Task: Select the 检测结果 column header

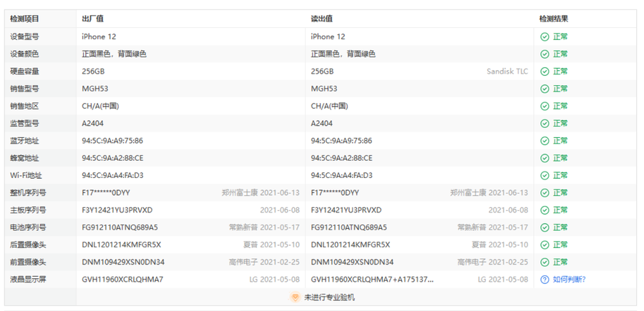Action: coord(554,19)
